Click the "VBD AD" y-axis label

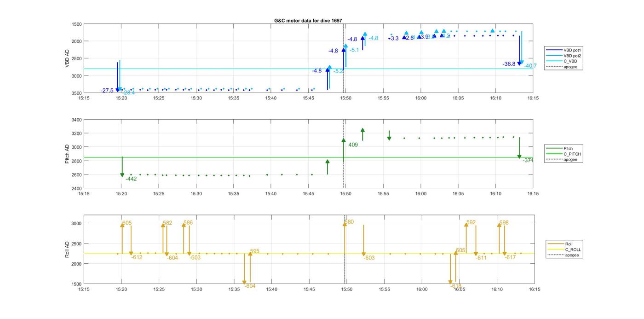coord(67,58)
